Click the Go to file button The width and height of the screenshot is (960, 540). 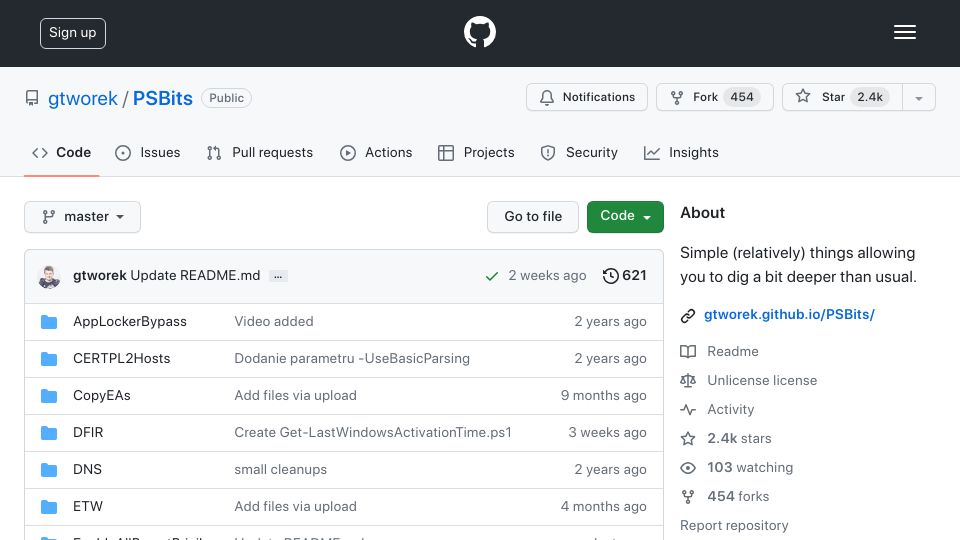click(x=533, y=217)
